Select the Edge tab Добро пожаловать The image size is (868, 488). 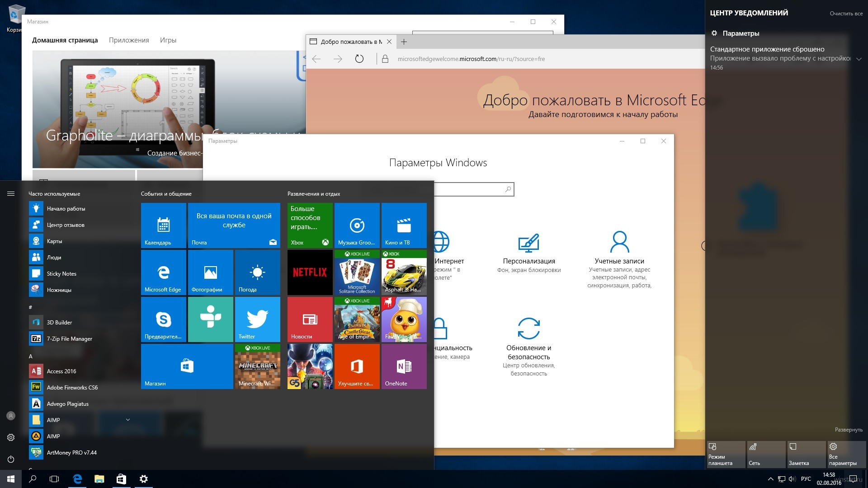(x=351, y=42)
